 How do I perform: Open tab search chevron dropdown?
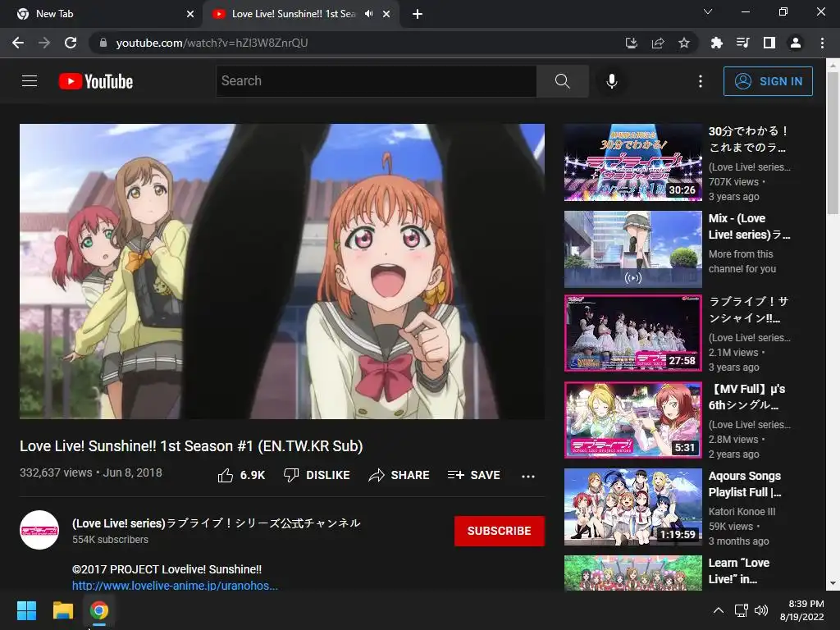click(708, 11)
